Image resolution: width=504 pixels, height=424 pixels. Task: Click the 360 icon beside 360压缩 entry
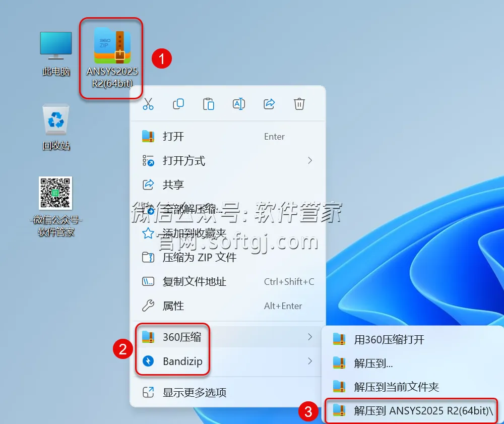pos(148,337)
